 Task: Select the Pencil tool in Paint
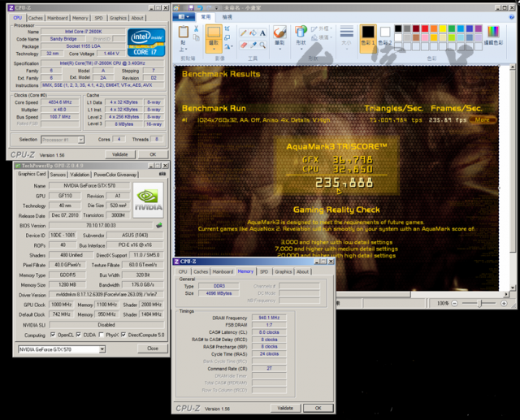click(243, 32)
